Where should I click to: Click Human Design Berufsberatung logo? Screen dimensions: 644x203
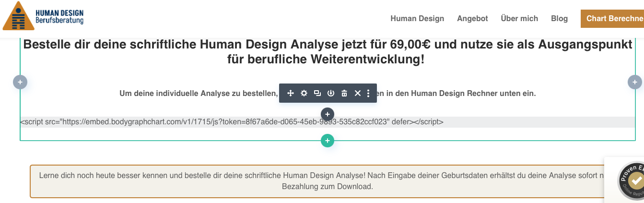[44, 16]
